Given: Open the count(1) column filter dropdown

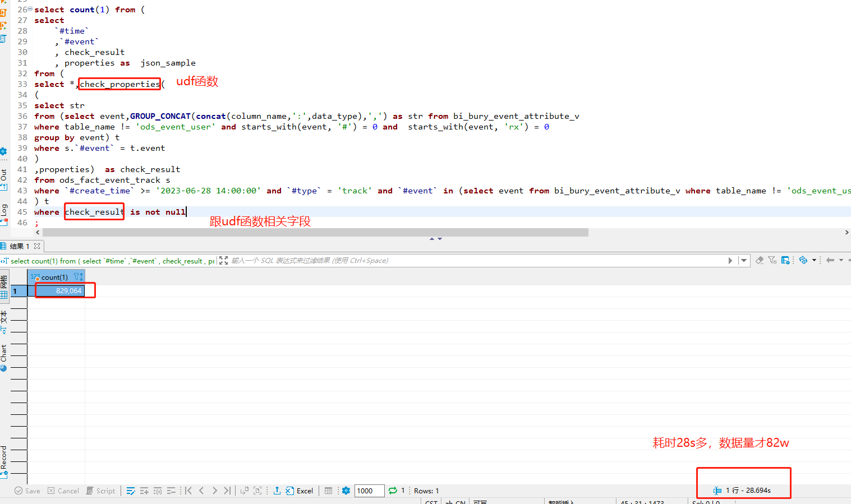Looking at the screenshot, I should 77,277.
